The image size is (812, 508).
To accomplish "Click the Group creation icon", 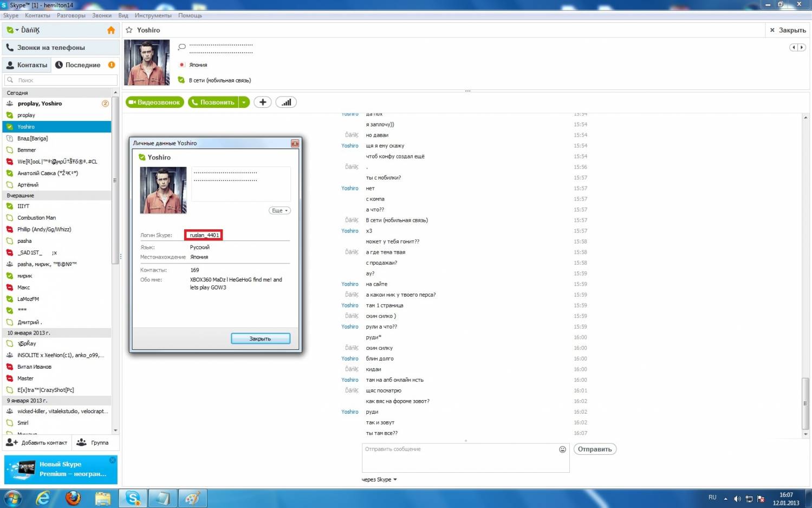I will click(82, 443).
